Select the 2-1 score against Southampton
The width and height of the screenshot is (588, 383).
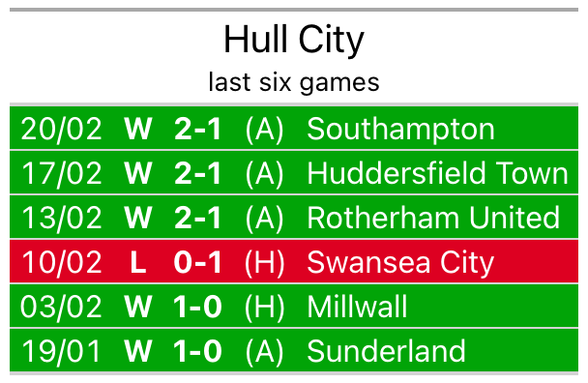[197, 129]
